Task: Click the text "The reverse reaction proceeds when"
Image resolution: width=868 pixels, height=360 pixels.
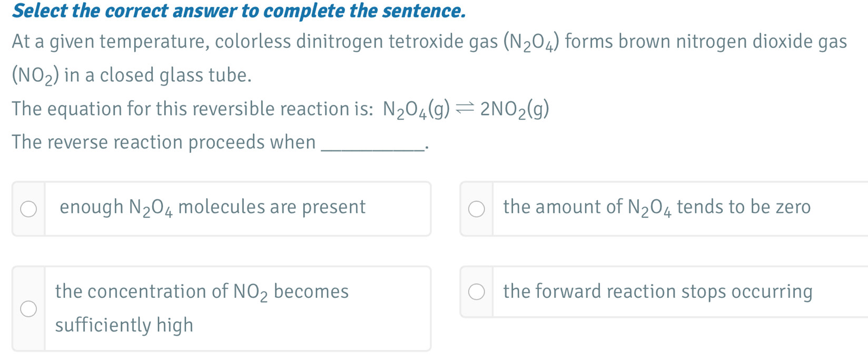Action: coord(164,142)
